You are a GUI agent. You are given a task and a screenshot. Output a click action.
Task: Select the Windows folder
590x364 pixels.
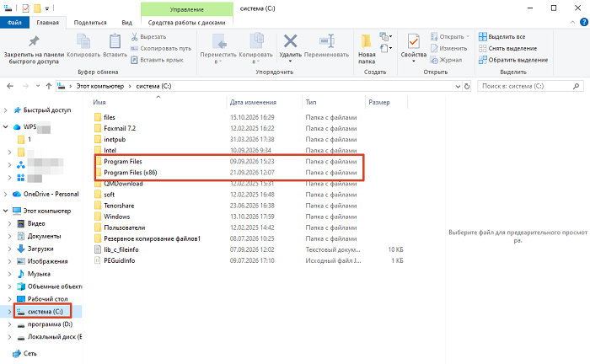click(x=116, y=217)
